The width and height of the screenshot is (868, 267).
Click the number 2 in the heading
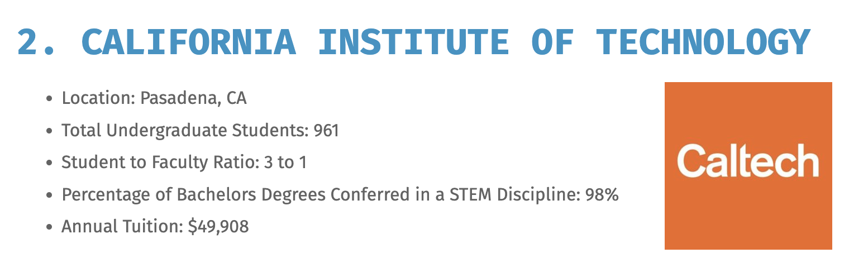click(27, 42)
